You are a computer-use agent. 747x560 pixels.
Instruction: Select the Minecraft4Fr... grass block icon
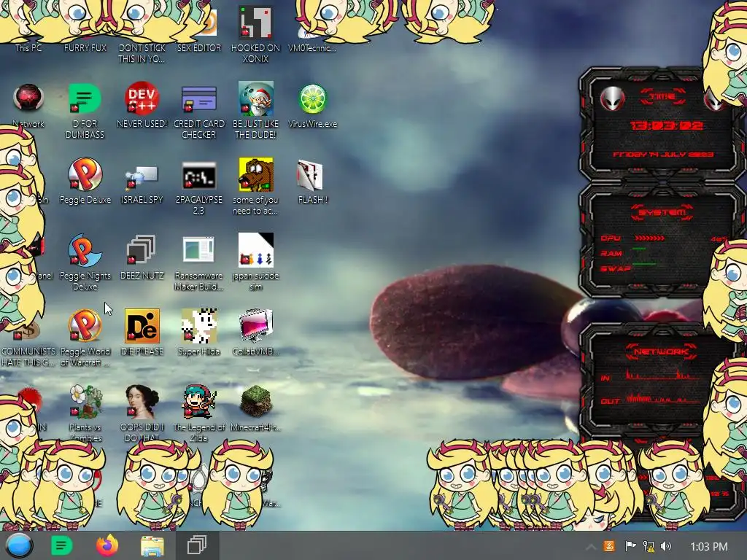(x=256, y=401)
